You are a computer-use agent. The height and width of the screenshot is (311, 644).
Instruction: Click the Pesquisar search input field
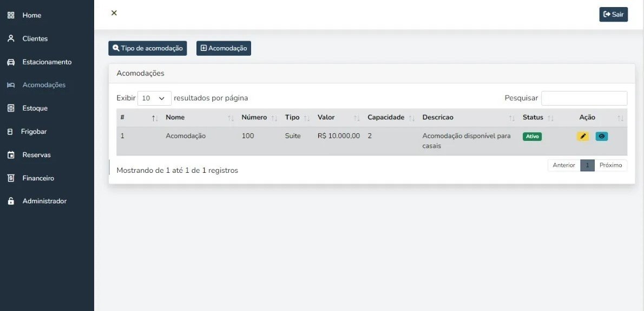click(x=584, y=98)
